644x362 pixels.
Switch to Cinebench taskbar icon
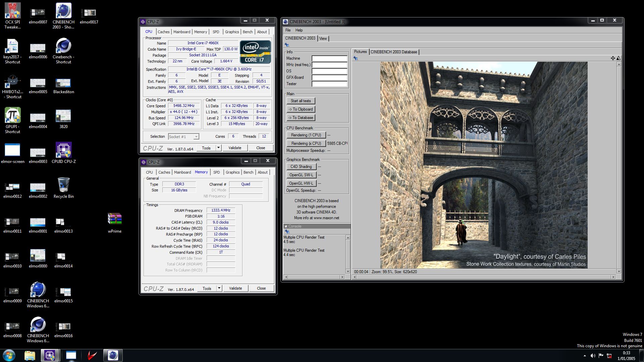pos(113,355)
